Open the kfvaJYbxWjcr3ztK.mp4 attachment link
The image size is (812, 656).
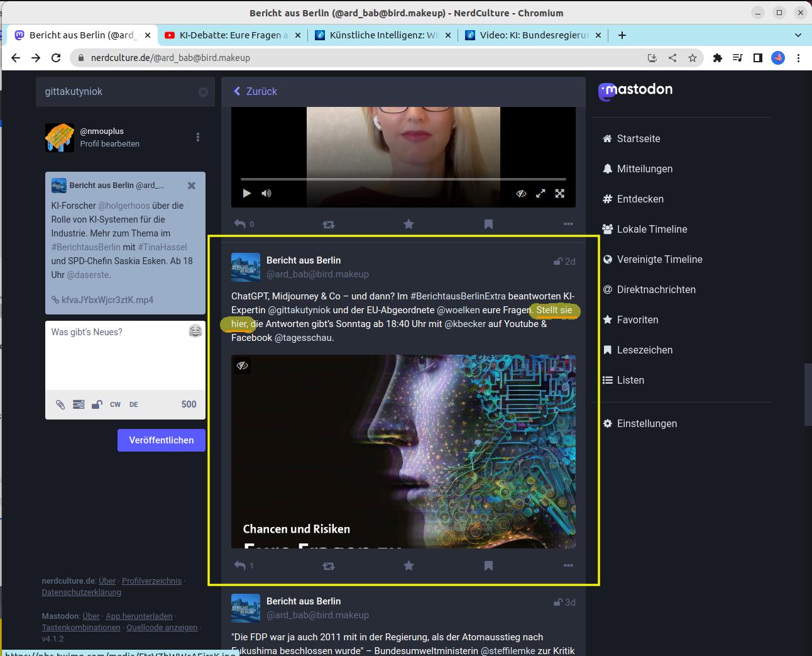[102, 300]
